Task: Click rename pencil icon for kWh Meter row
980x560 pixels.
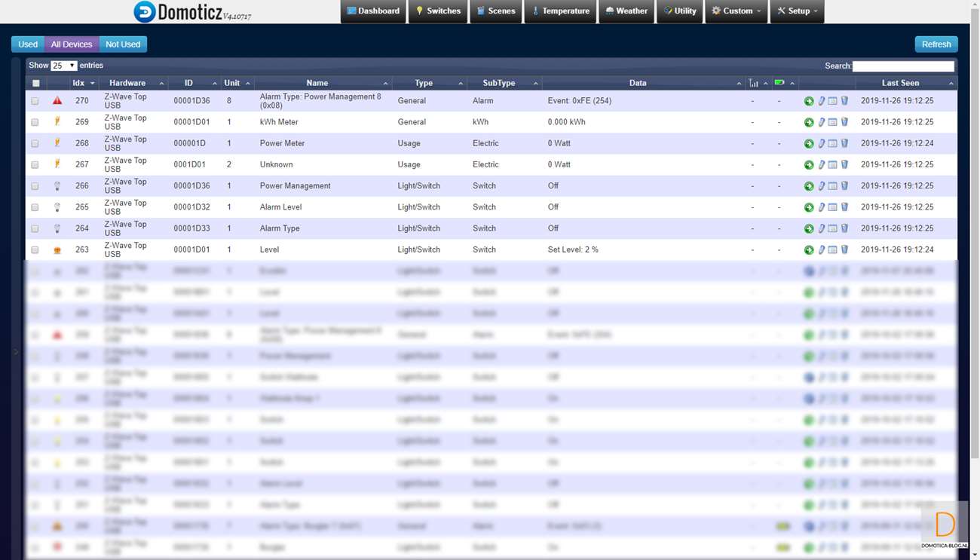Action: [x=821, y=122]
